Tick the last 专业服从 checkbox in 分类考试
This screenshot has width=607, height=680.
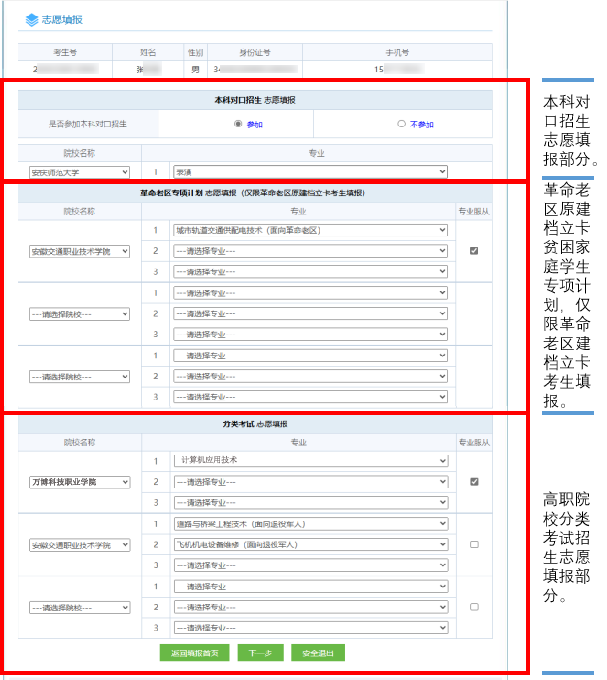[x=473, y=607]
